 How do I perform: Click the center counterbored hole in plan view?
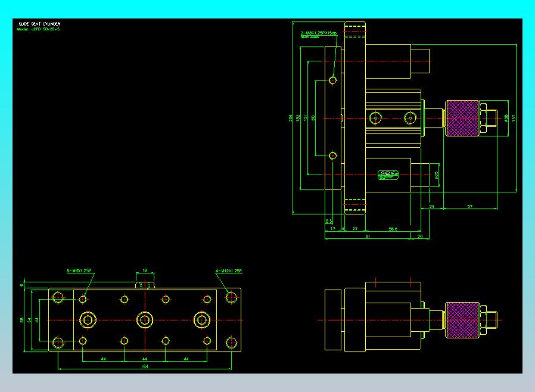pyautogui.click(x=145, y=320)
